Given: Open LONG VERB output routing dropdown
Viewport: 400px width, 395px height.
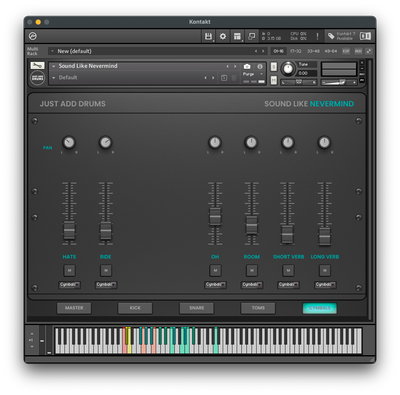Looking at the screenshot, I should 325,284.
